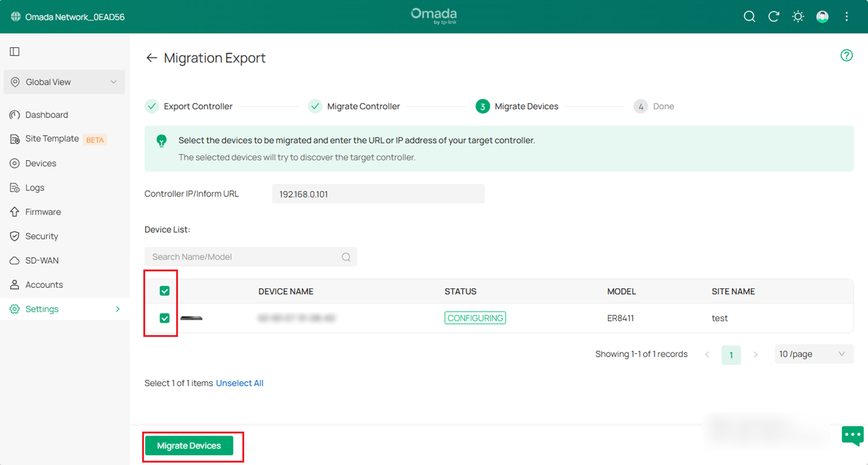Open the user avatar menu
The height and width of the screenshot is (465, 868).
pyautogui.click(x=823, y=16)
